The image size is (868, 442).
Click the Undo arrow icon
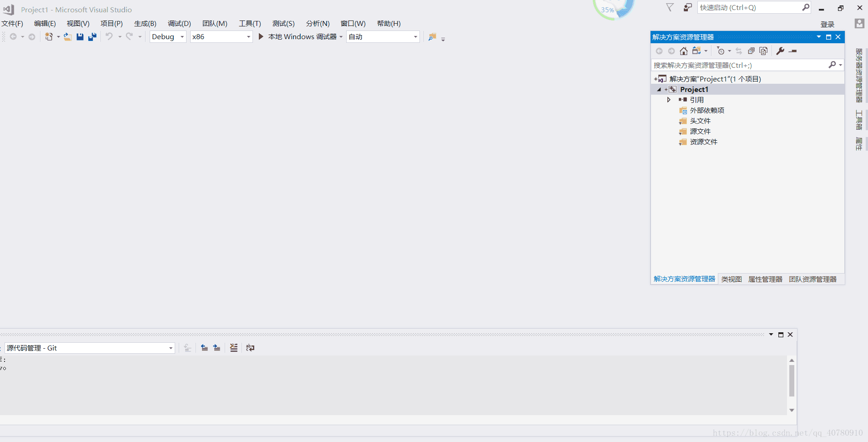point(109,36)
